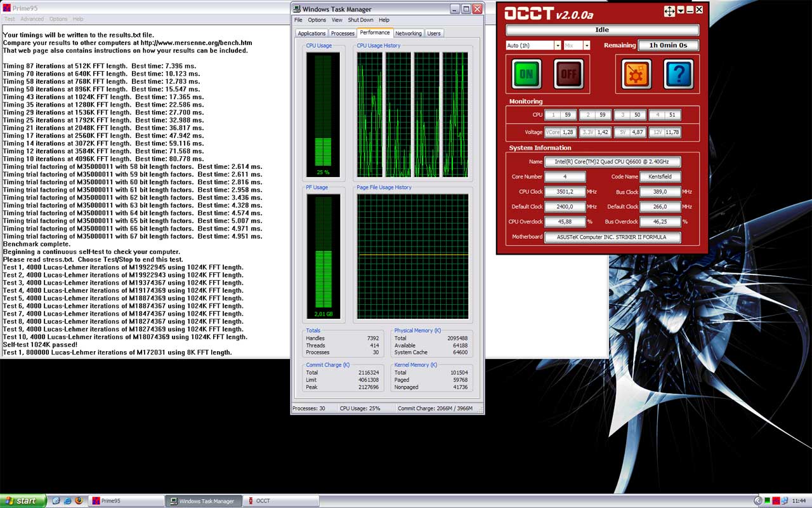Stop the test with OCCT's OFF button
This screenshot has height=508, width=812.
569,74
